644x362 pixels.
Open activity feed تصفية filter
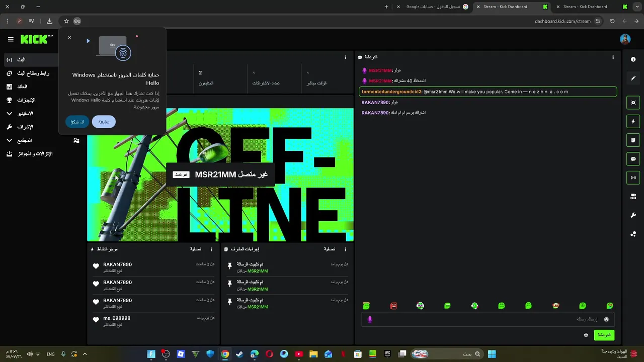(196, 249)
